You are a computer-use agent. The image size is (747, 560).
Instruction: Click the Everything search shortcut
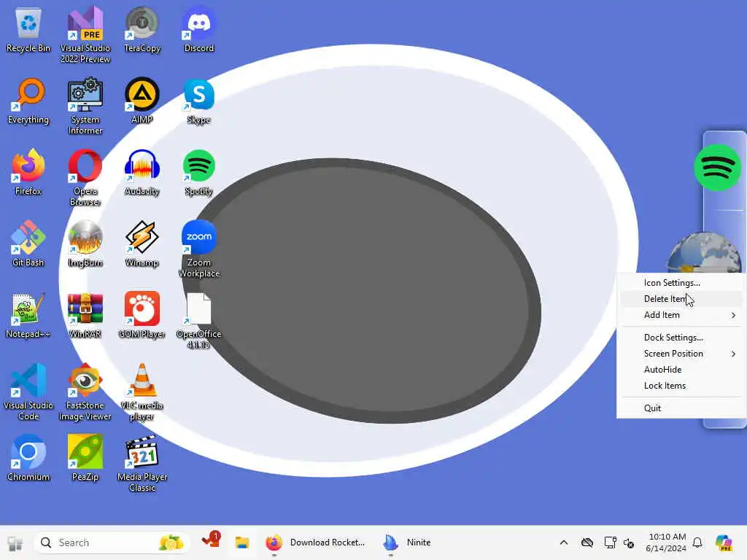point(28,101)
